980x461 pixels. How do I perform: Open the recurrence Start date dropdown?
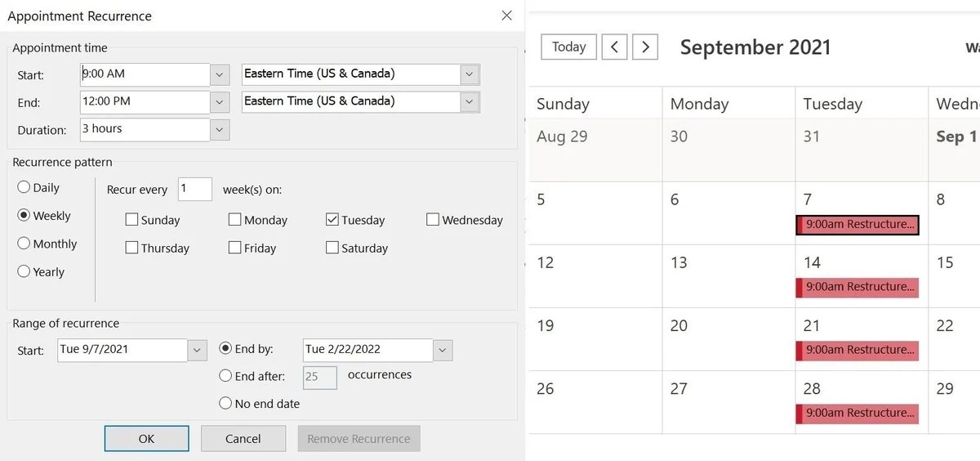point(197,350)
